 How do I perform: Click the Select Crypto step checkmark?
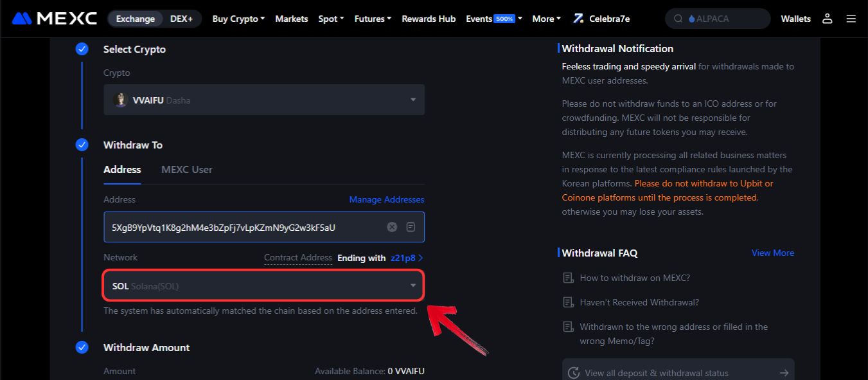click(82, 49)
